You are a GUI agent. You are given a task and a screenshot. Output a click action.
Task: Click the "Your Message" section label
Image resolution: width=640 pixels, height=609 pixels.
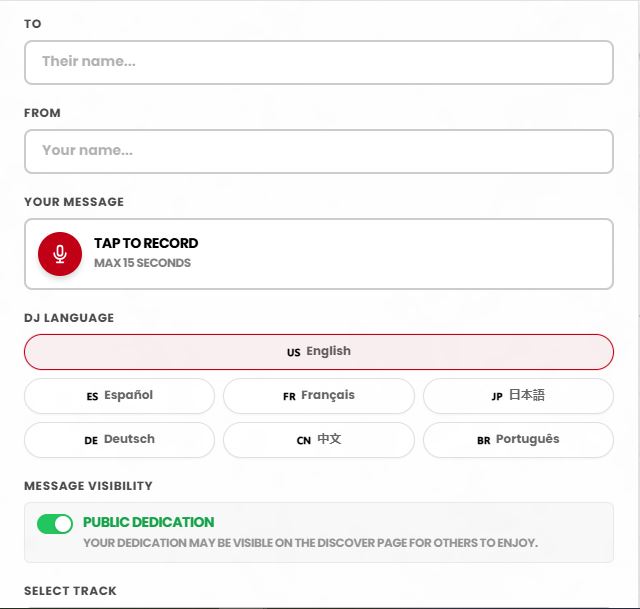click(x=74, y=202)
